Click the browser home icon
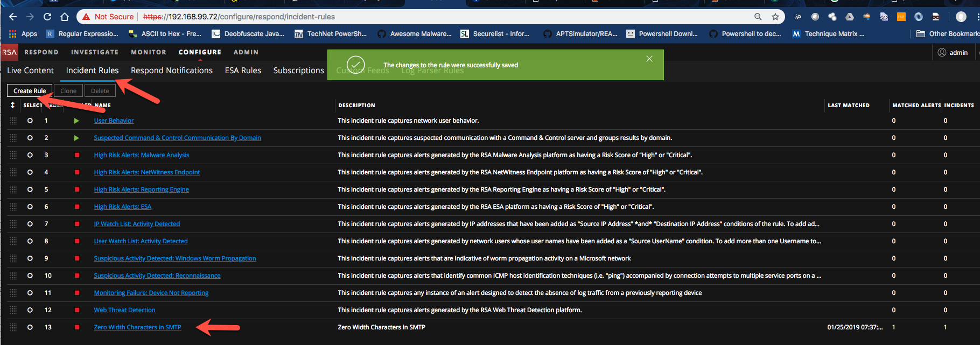The width and height of the screenshot is (980, 345). click(x=65, y=17)
